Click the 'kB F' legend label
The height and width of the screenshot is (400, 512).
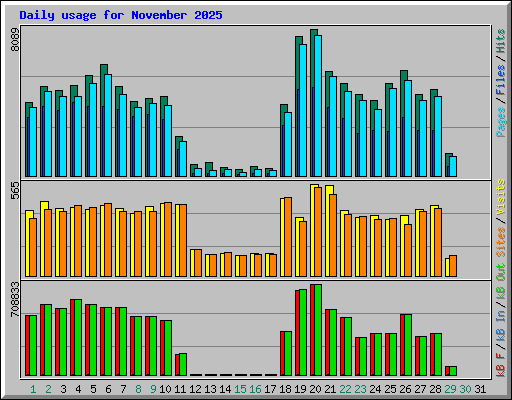click(500, 365)
